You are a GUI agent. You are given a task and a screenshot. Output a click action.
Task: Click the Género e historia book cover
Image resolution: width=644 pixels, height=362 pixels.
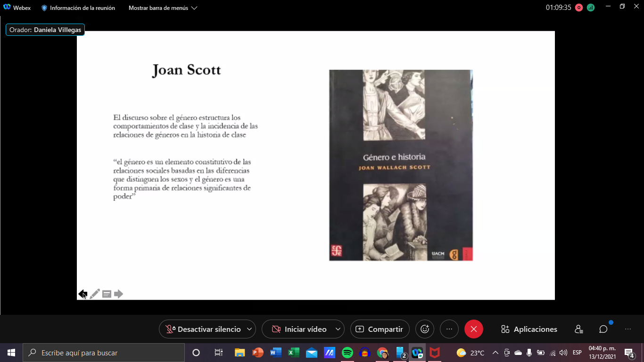click(401, 165)
